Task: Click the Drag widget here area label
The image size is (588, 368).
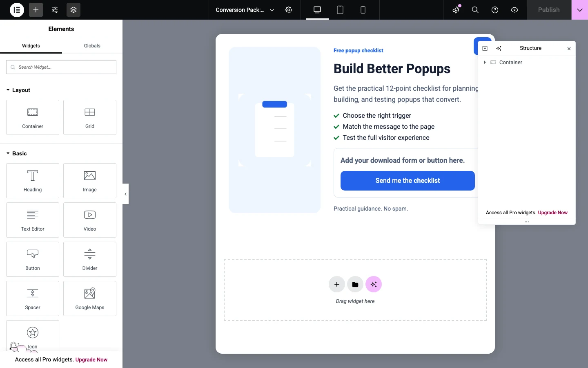Action: coord(355,301)
